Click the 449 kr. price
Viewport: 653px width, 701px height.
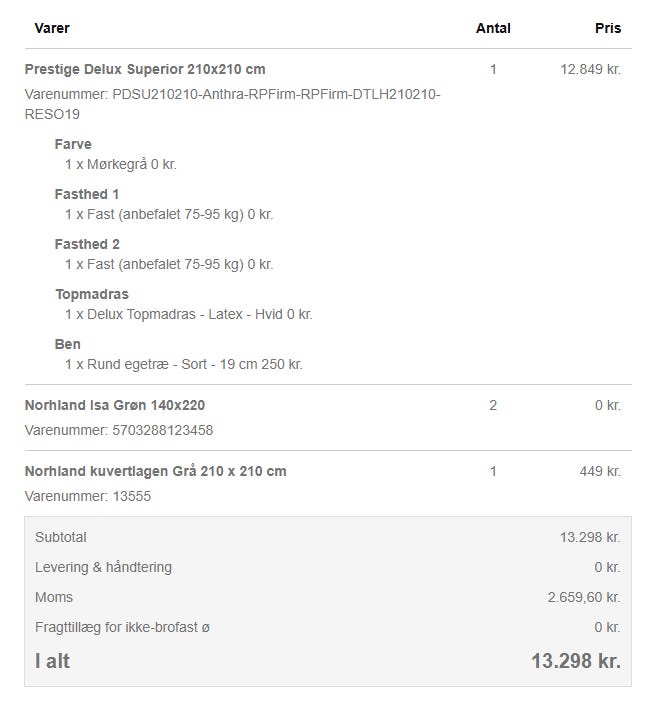click(600, 471)
